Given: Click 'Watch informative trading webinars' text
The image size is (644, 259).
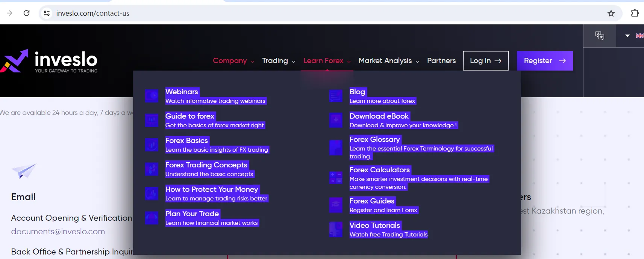Looking at the screenshot, I should 215,101.
